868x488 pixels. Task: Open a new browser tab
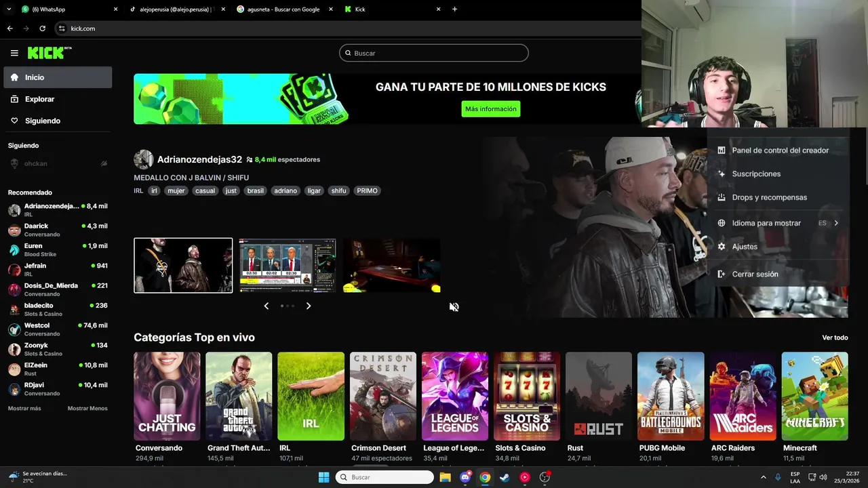click(454, 9)
